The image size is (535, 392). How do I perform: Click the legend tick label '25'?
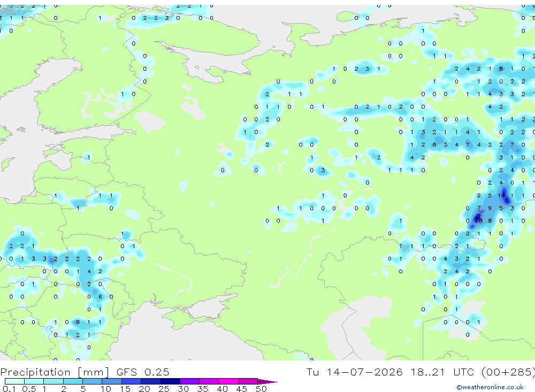pyautogui.click(x=164, y=389)
